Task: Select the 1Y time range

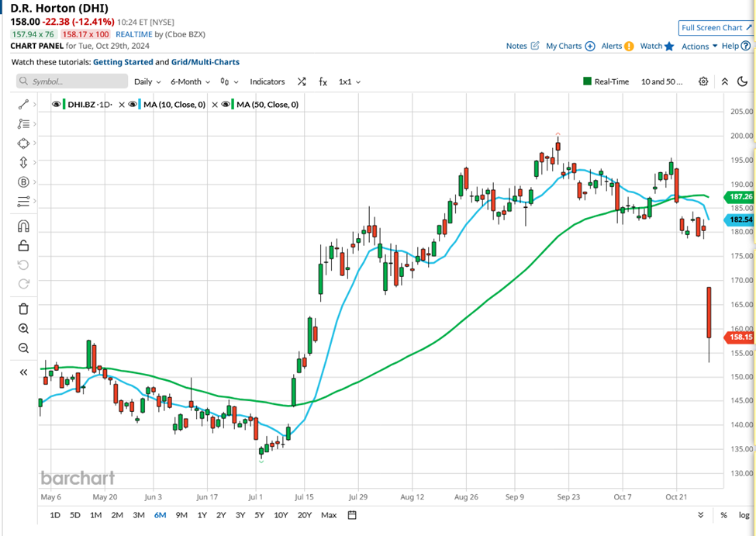Action: tap(202, 515)
